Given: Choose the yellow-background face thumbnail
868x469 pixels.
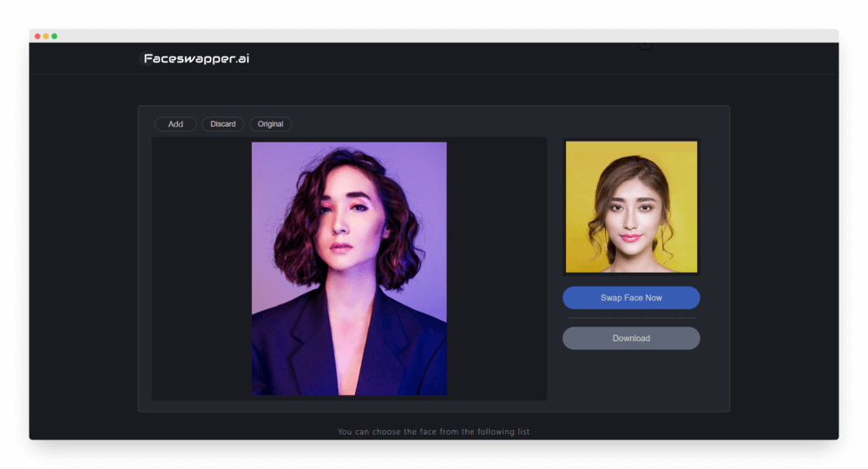Looking at the screenshot, I should 631,207.
